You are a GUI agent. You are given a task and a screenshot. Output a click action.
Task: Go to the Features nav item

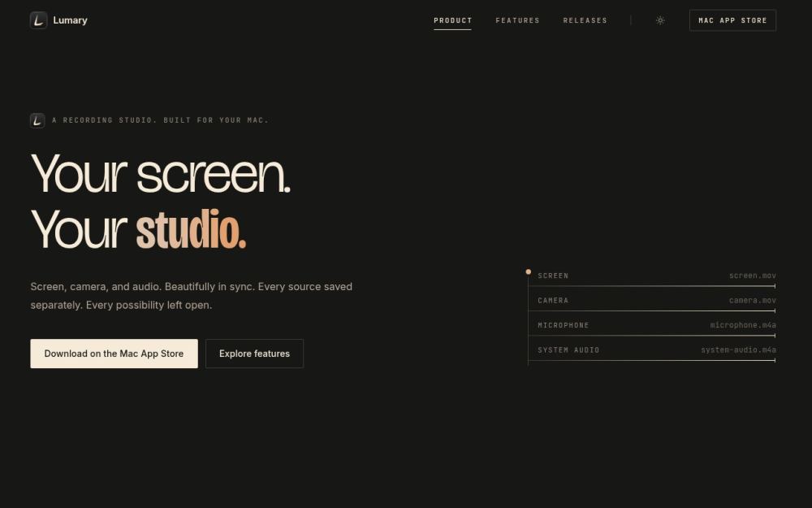tap(517, 20)
